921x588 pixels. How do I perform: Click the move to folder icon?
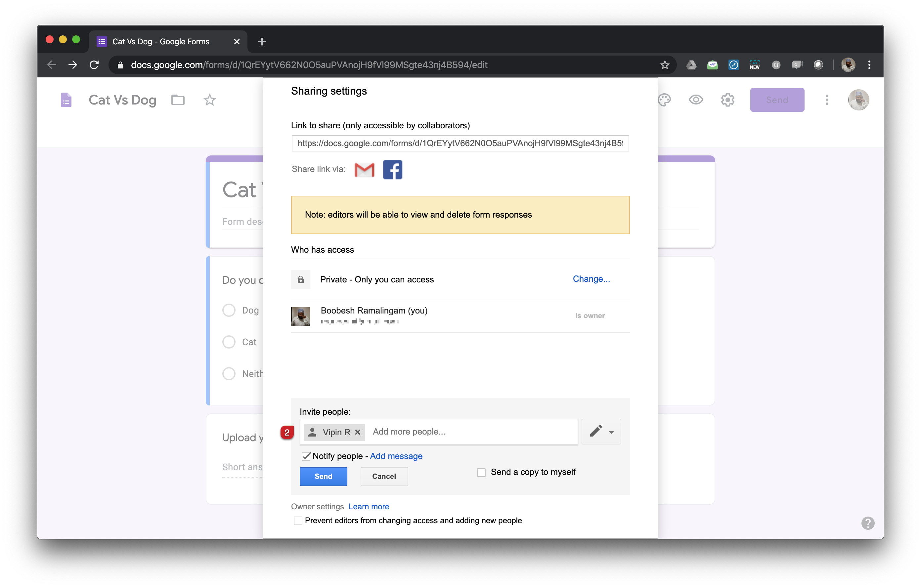pyautogui.click(x=178, y=100)
